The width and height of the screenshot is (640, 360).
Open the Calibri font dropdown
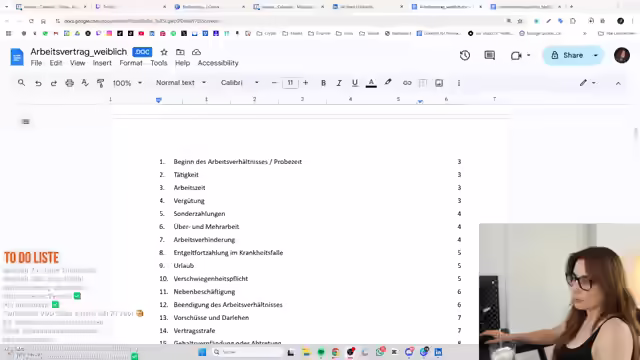[240, 83]
